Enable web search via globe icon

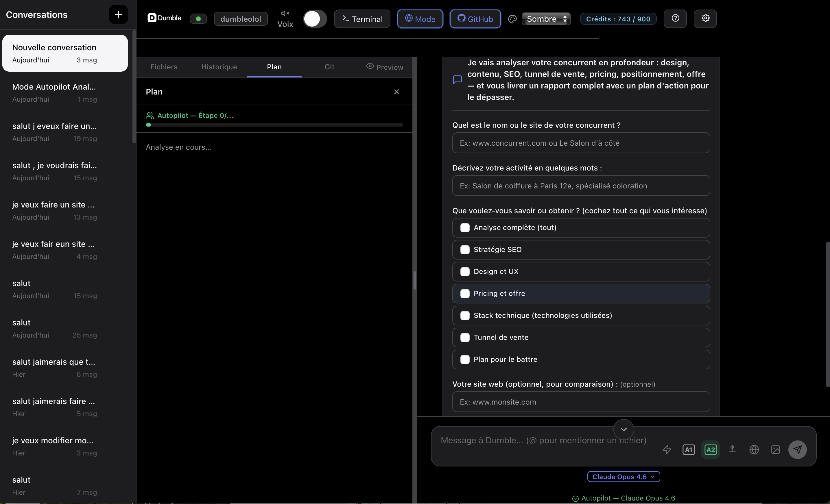tap(754, 449)
